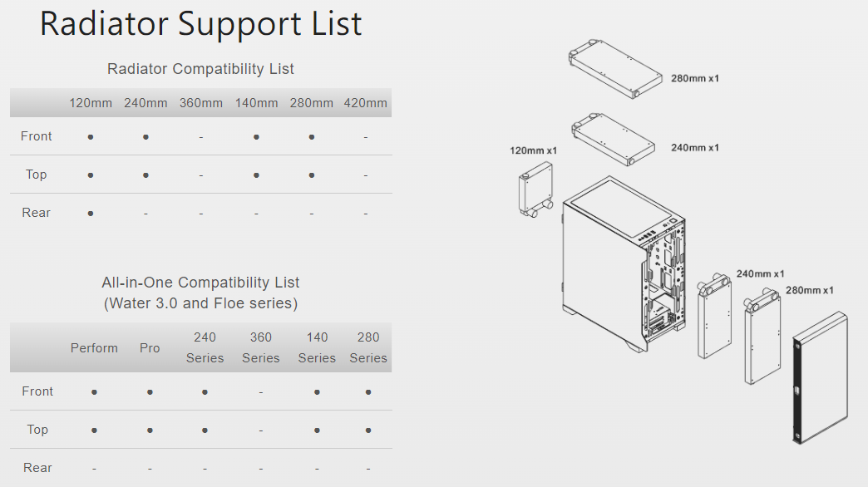Click the 420mm column header
The image size is (868, 487).
click(x=366, y=103)
